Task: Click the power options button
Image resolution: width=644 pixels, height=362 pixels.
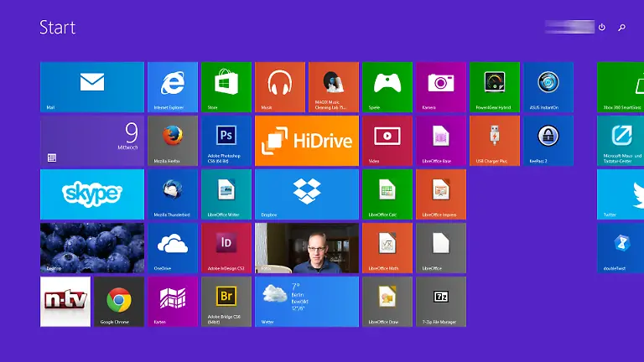Action: pyautogui.click(x=602, y=27)
